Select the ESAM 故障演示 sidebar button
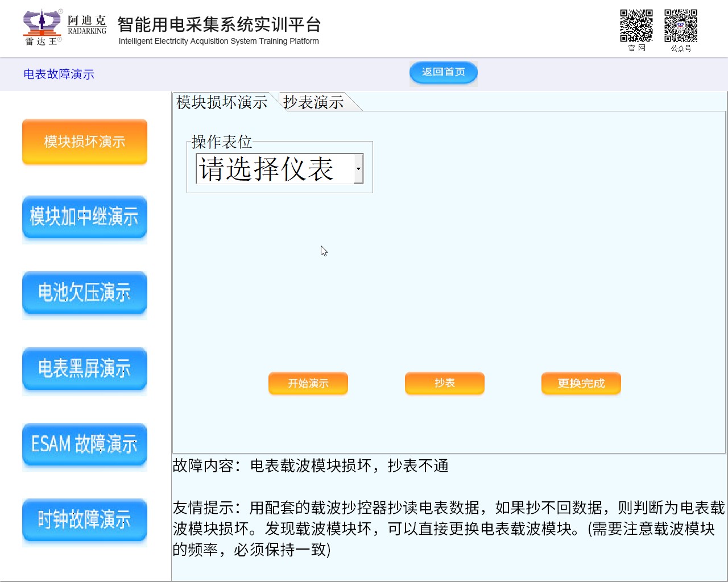 [85, 444]
